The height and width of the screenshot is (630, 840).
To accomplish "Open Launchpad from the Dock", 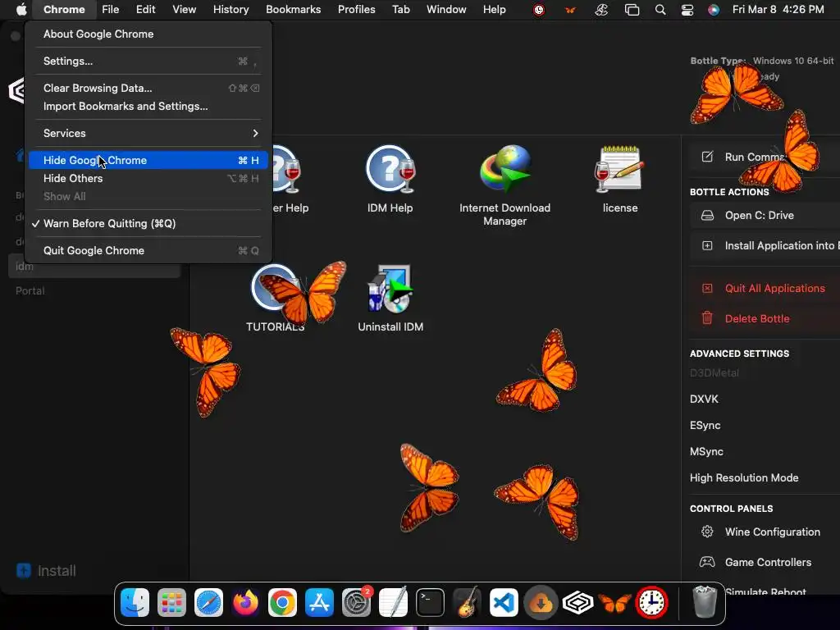I will [x=172, y=603].
